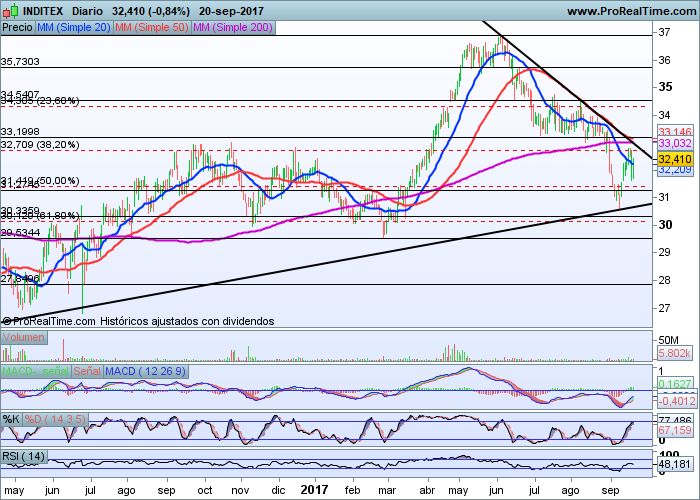Image resolution: width=700 pixels, height=500 pixels.
Task: Click the 48,181 RSI value
Action: click(x=675, y=464)
